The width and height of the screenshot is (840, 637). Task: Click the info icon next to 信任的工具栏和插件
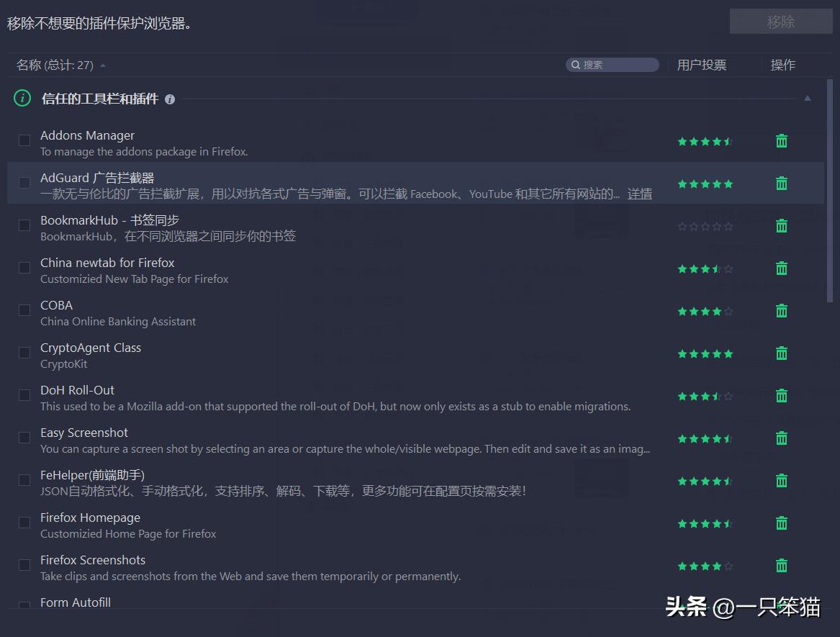[x=170, y=99]
